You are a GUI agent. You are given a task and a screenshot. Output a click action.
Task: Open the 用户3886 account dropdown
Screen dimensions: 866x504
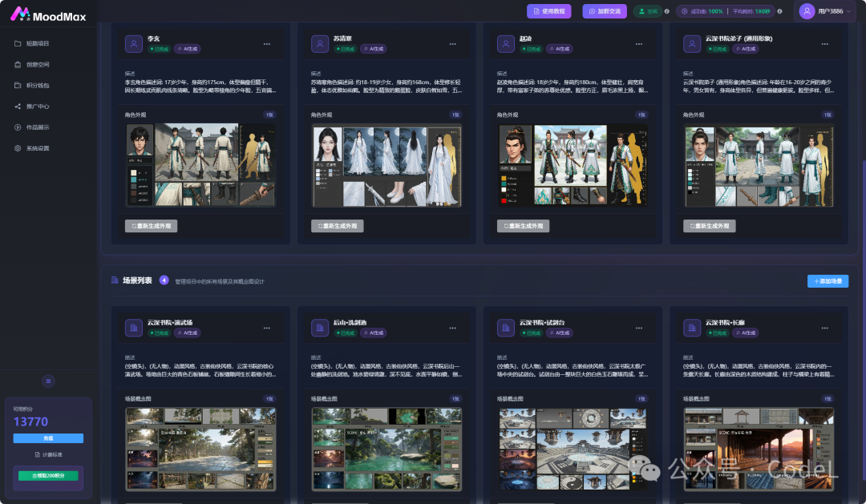(x=826, y=11)
